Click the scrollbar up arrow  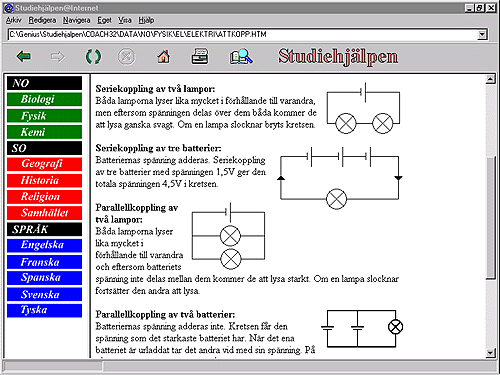[490, 79]
